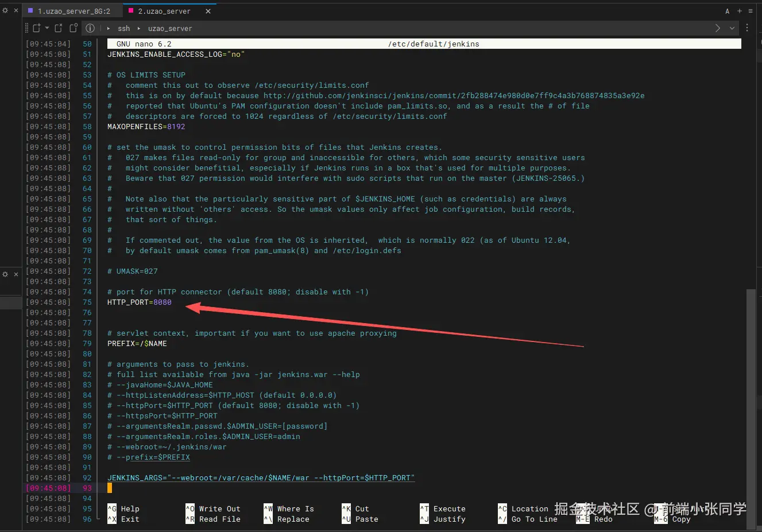Click the nano Read File shortcut

click(213, 519)
